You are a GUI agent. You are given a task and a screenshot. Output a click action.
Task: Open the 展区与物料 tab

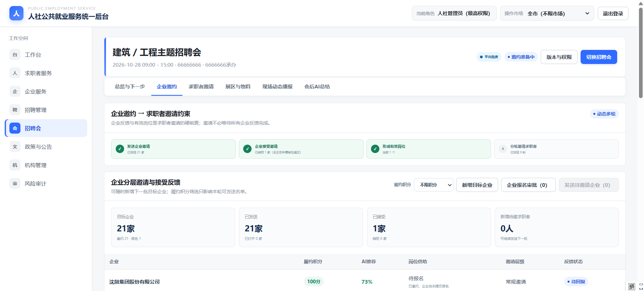(238, 87)
